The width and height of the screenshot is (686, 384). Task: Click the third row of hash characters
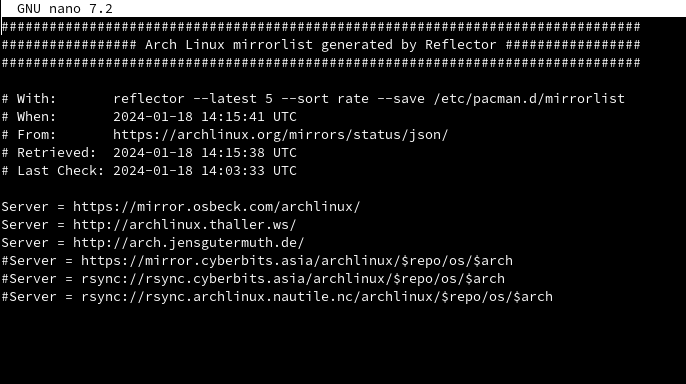[321, 63]
